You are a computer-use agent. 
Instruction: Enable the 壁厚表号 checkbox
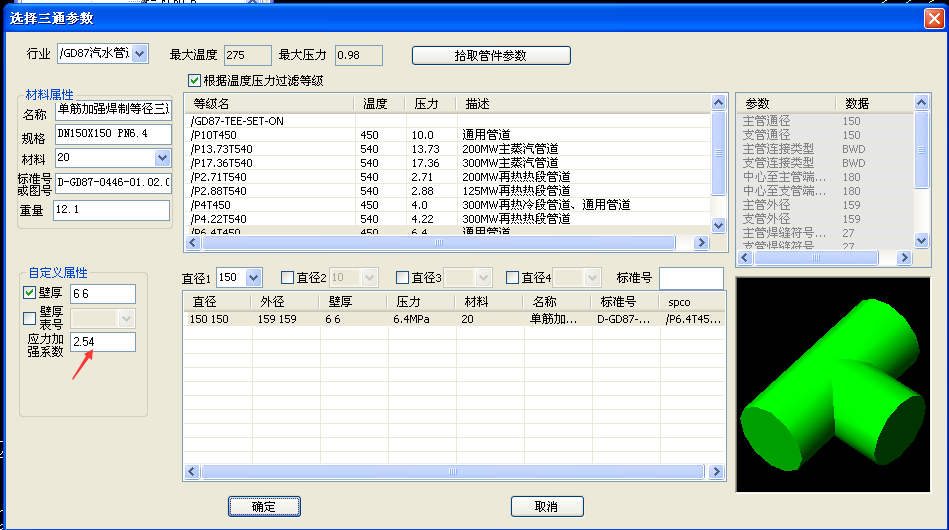coord(29,318)
